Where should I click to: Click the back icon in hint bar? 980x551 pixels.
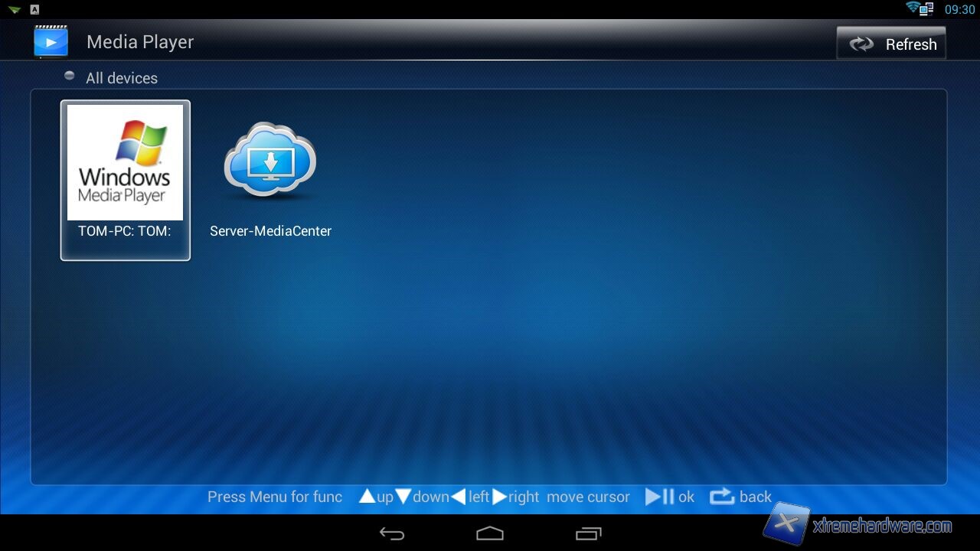point(722,497)
